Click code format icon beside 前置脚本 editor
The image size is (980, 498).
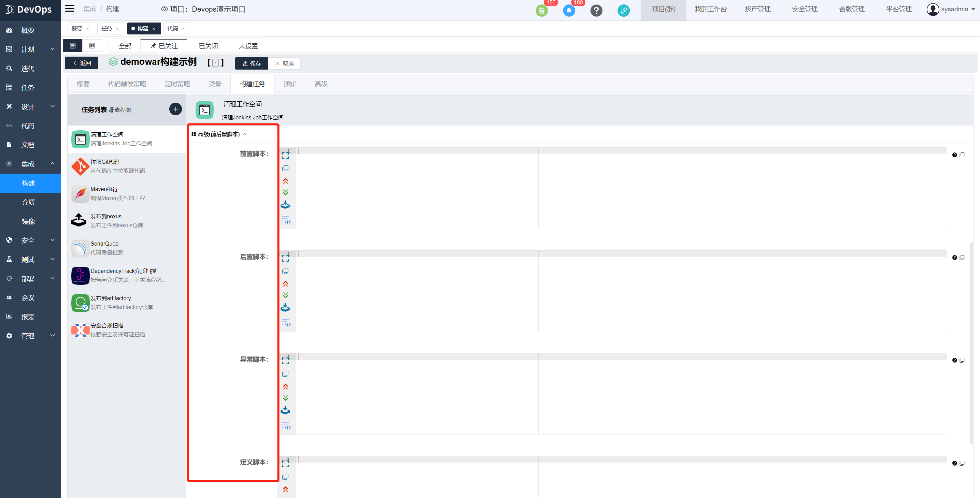[286, 220]
